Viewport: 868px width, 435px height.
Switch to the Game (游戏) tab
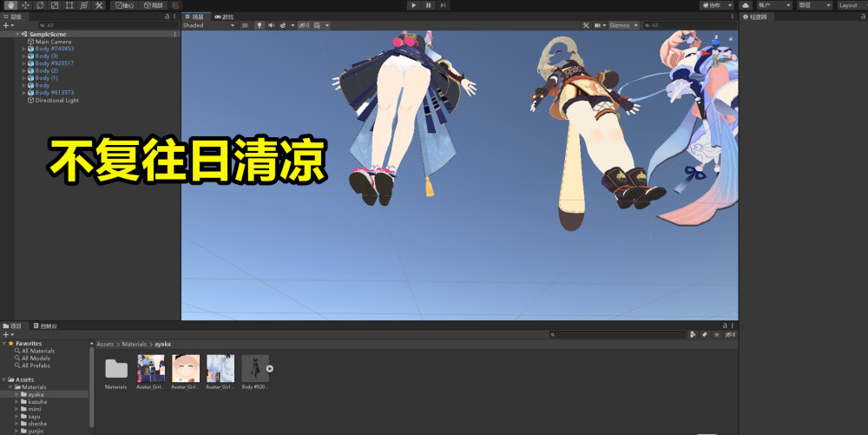click(224, 16)
